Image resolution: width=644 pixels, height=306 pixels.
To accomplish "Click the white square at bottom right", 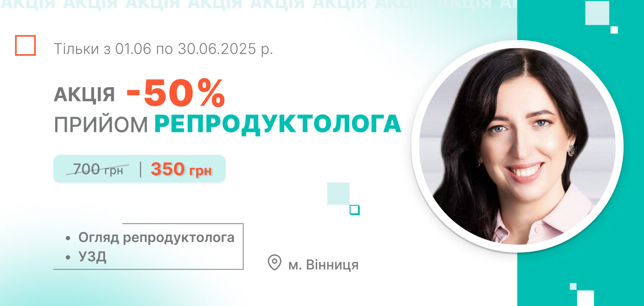I will (x=585, y=298).
